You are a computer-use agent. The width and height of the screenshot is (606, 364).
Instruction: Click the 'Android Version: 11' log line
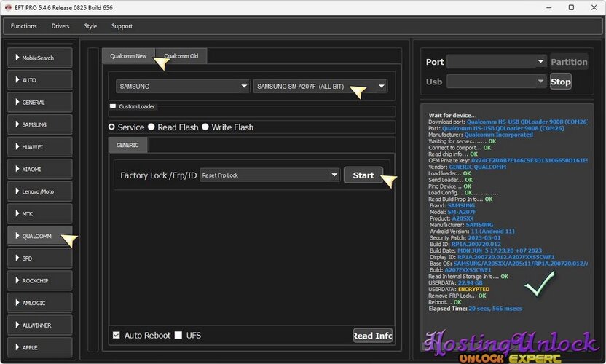click(472, 232)
